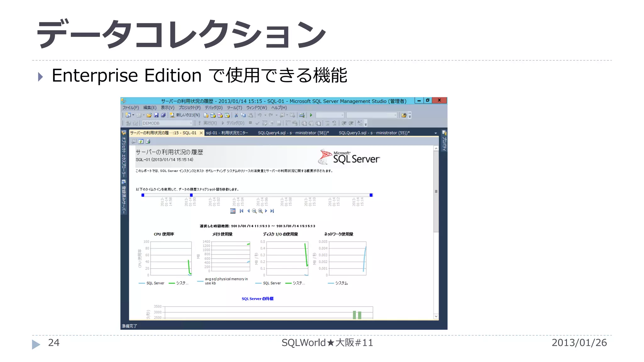Open the 登録済みサーバー side panel

click(124, 197)
